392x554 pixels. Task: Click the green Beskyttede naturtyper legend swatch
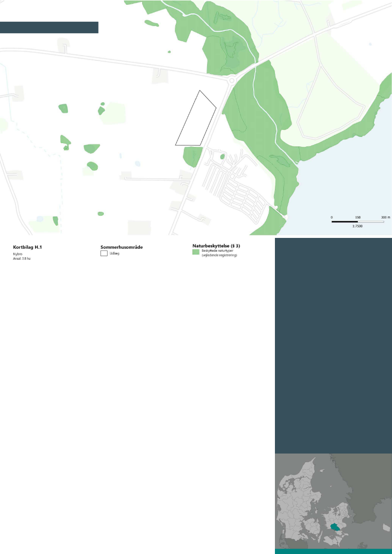[x=196, y=253]
